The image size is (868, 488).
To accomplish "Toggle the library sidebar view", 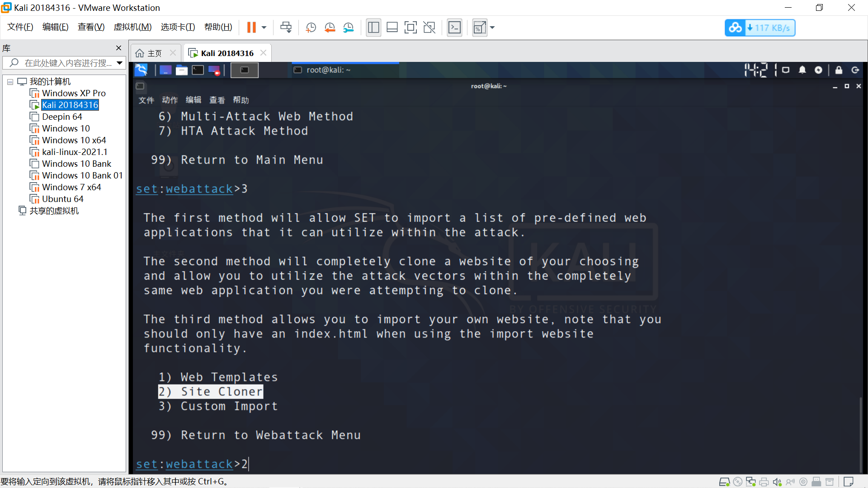I will pos(373,28).
